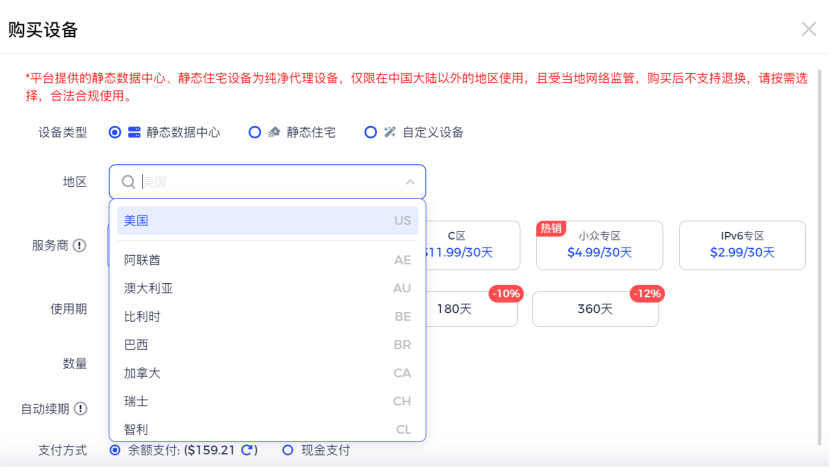This screenshot has width=830, height=475.
Task: Click the info icon next to 服务商
Action: [x=79, y=245]
